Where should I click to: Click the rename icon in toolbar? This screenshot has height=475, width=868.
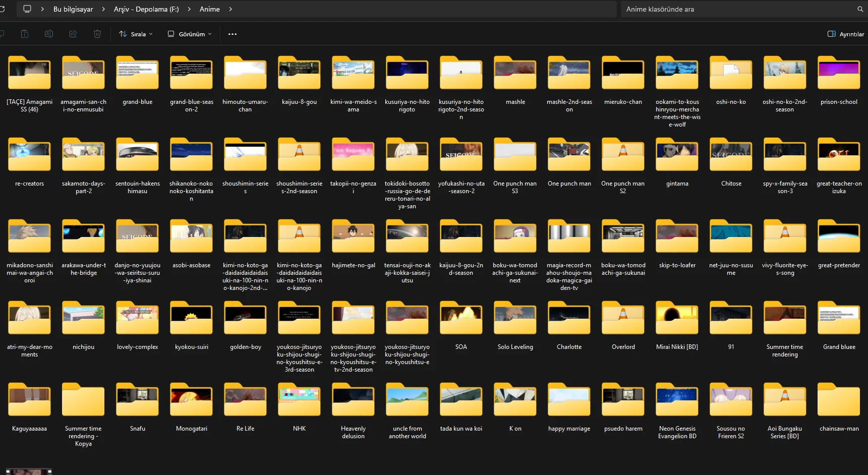[x=49, y=34]
